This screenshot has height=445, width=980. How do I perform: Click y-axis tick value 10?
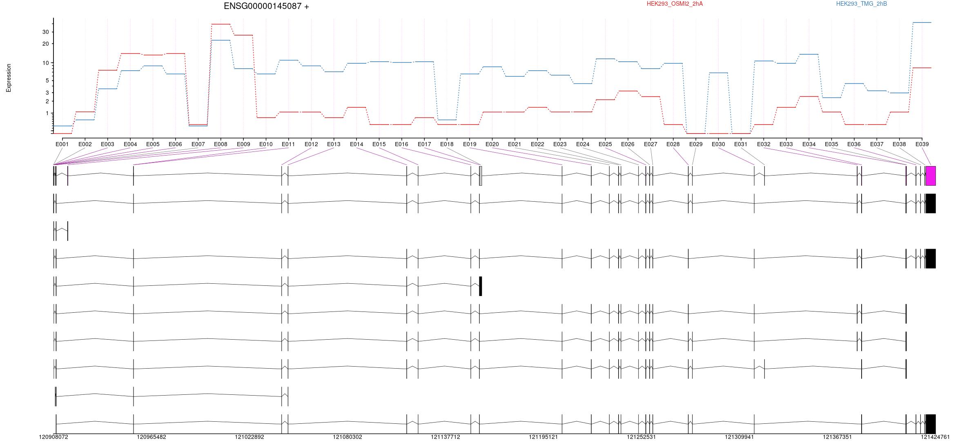coord(45,63)
